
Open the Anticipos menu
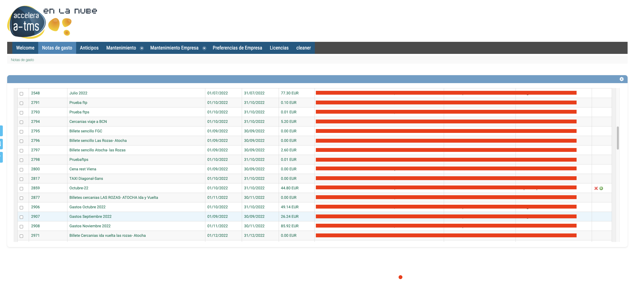[x=89, y=48]
